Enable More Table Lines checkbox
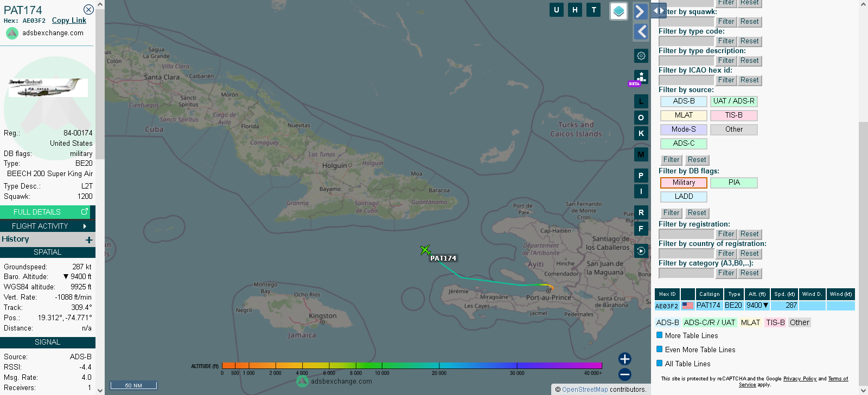 tap(660, 335)
